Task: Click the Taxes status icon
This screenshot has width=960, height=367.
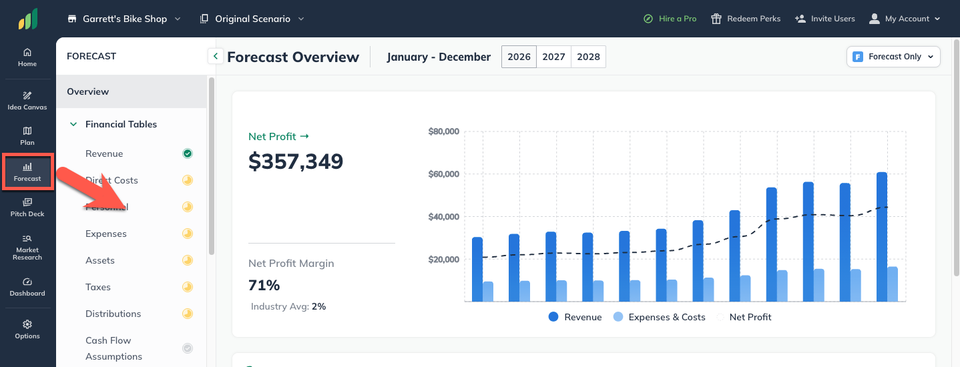Action: pyautogui.click(x=188, y=287)
